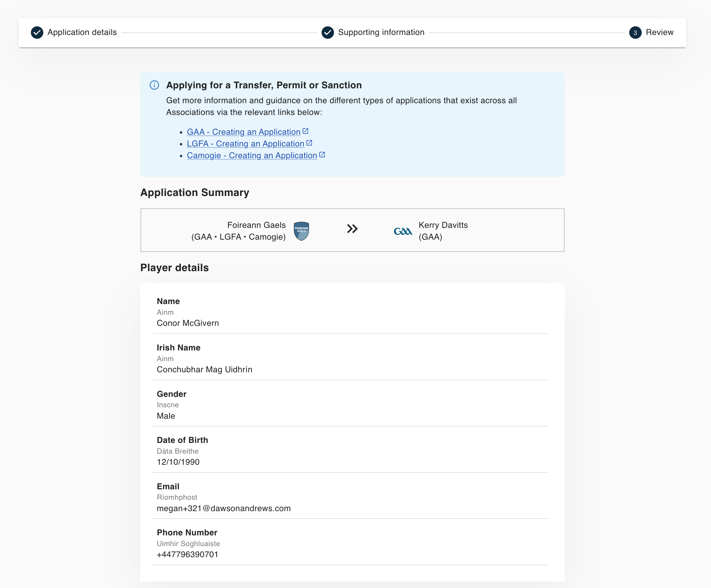Click the 'Gender' field label
Screen dimensions: 711x588
pyautogui.click(x=172, y=394)
